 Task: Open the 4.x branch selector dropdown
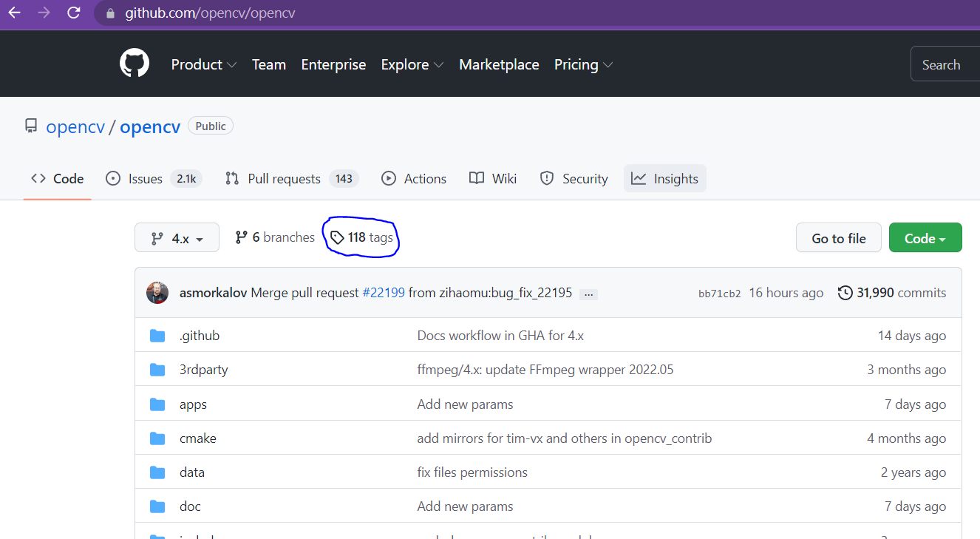(177, 237)
